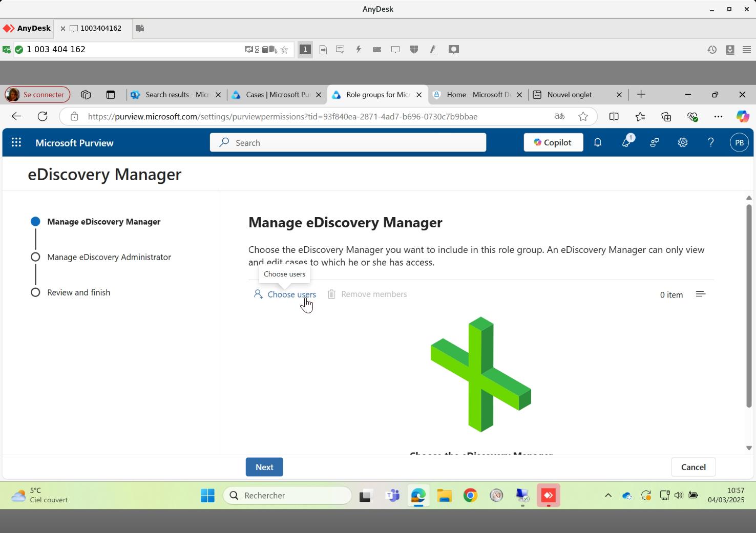Image resolution: width=756 pixels, height=533 pixels.
Task: Open AnyDesk download/install icon
Action: point(730,50)
